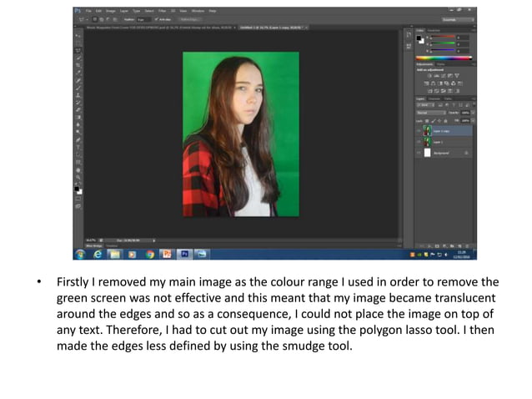The width and height of the screenshot is (532, 399).
Task: Click the foreground/background color squares in toolbar
Action: [78, 190]
